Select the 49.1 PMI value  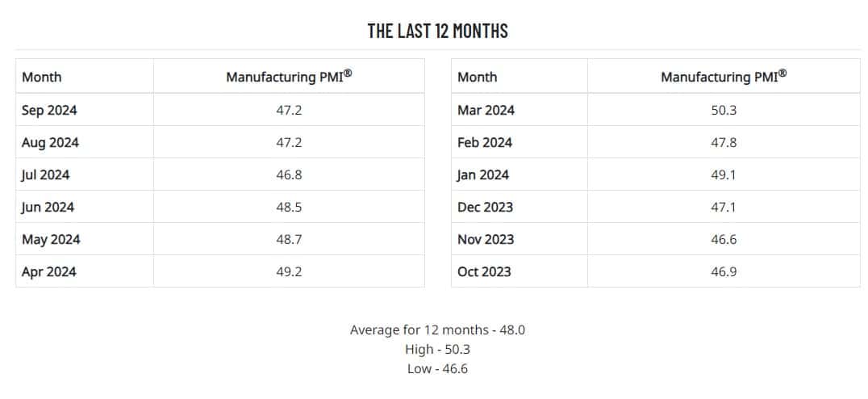click(724, 174)
